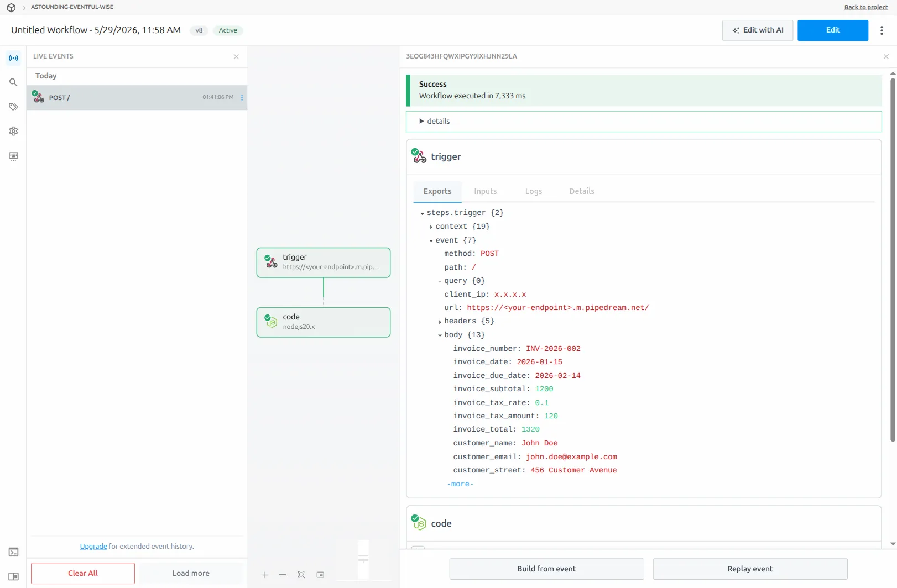
Task: Toggle the canvas minimap icon
Action: click(320, 575)
